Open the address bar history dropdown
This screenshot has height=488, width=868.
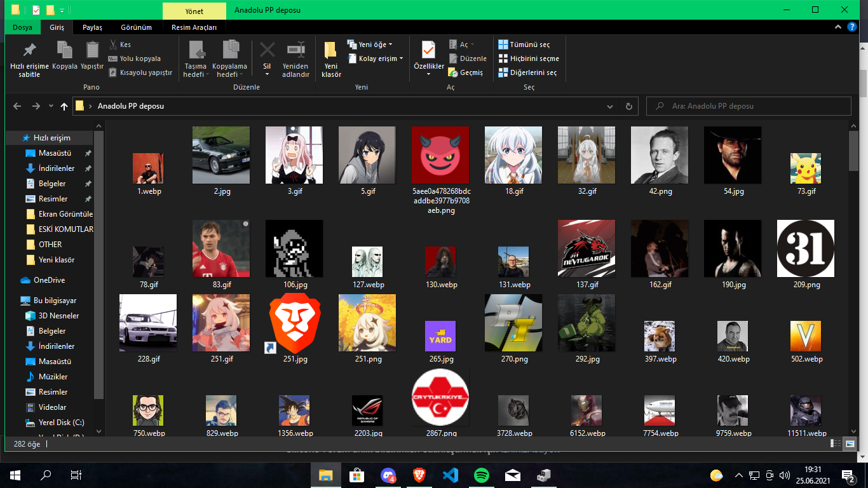pyautogui.click(x=610, y=106)
